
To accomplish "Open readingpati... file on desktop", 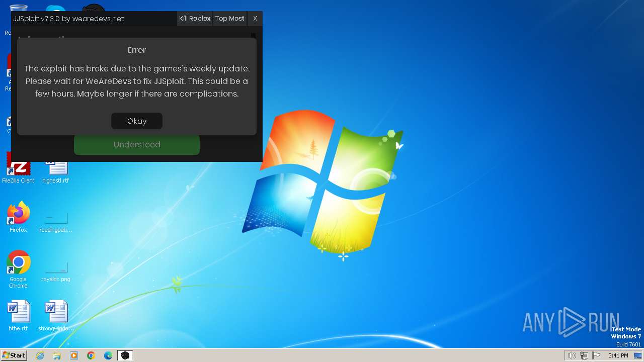I will pos(56,222).
